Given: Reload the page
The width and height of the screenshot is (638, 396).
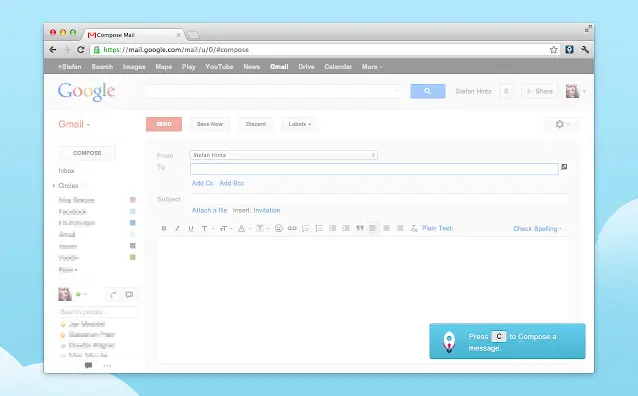Looking at the screenshot, I should (x=81, y=50).
